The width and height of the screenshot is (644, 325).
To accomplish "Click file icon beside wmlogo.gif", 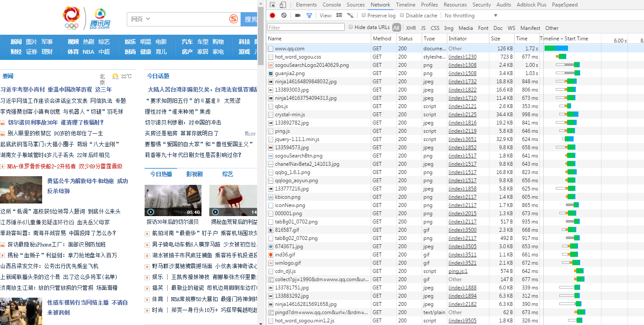I will pyautogui.click(x=271, y=263).
